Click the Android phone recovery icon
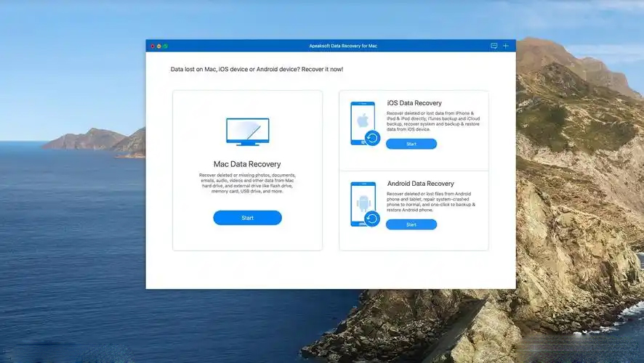Screen dimensions: 644x363 click(365, 204)
